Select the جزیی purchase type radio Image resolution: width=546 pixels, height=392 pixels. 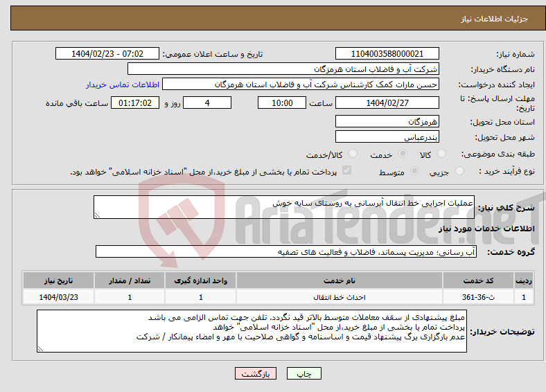pyautogui.click(x=459, y=170)
